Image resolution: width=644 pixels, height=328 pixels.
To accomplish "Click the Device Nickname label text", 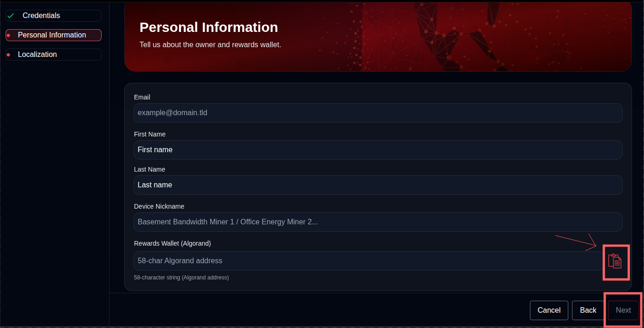I will point(159,206).
